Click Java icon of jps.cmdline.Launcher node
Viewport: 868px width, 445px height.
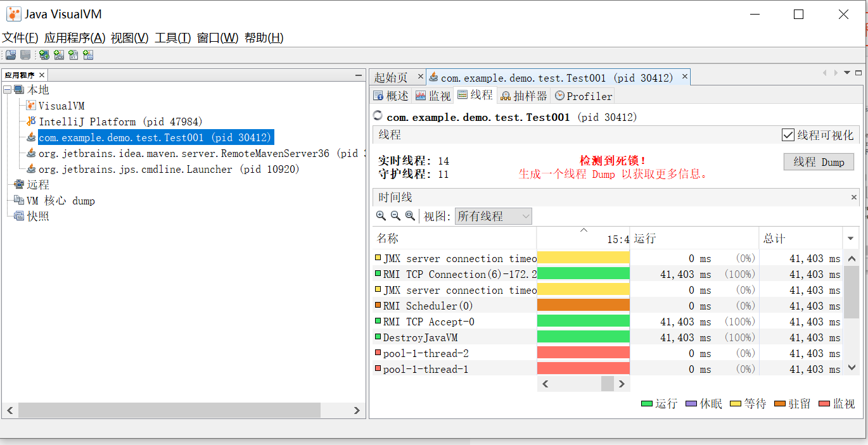pyautogui.click(x=31, y=169)
